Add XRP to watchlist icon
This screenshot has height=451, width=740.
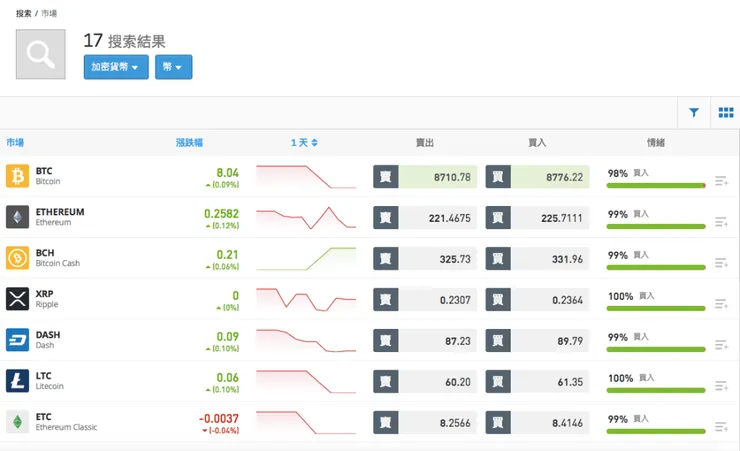[x=721, y=304]
